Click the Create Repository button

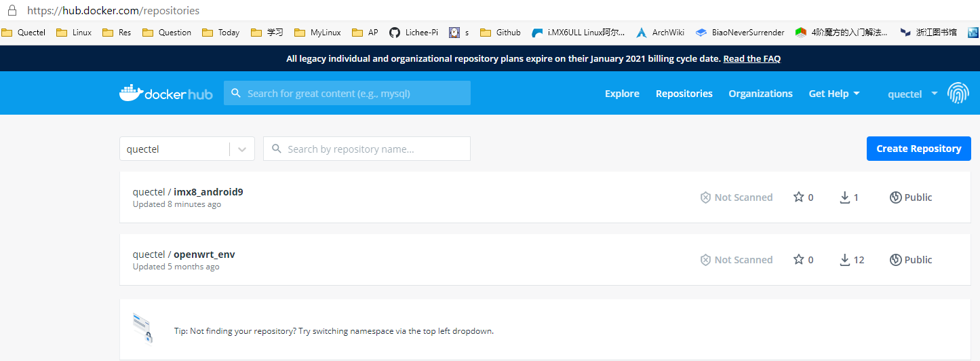tap(918, 149)
